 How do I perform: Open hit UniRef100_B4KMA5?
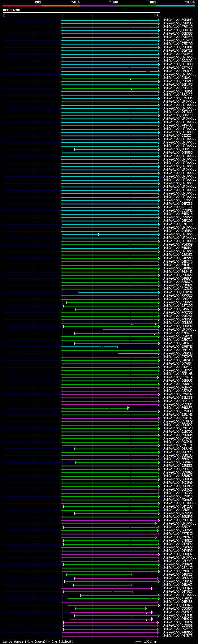[x=178, y=268]
